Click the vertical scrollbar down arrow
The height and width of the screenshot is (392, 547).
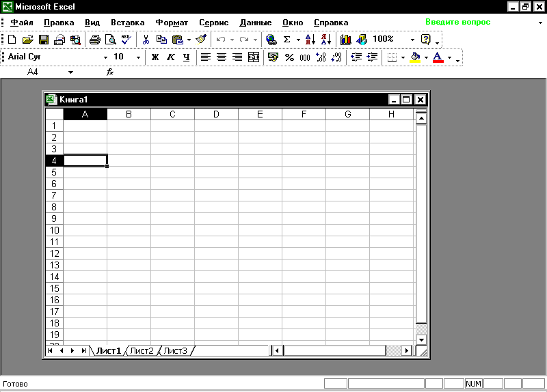tap(421, 339)
